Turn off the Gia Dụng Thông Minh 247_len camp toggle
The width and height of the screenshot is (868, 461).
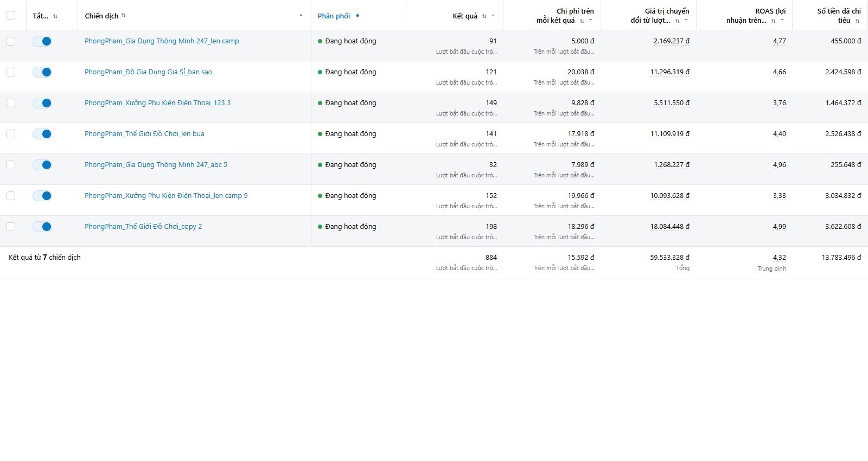(x=42, y=41)
